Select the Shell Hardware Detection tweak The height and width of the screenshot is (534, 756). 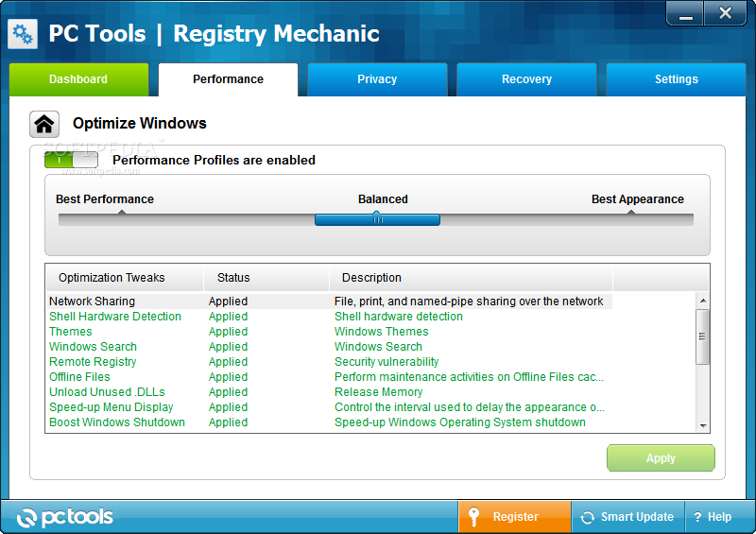click(x=115, y=317)
